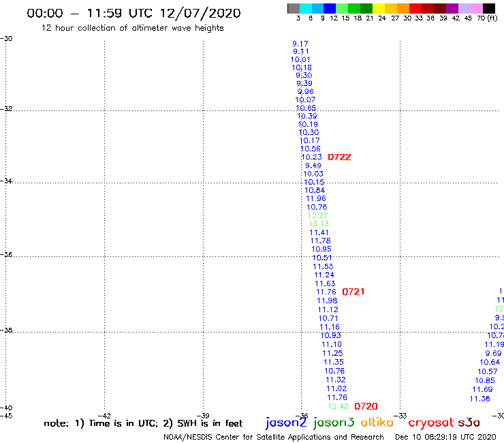Screen dimensions: 504x443
Task: Click the red 0721 time marker
Action: [x=353, y=292]
